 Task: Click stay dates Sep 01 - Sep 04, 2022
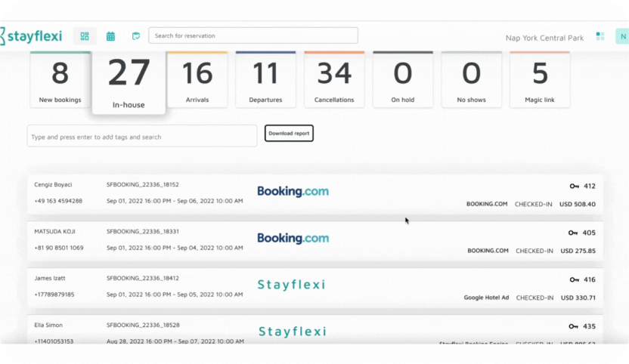(175, 248)
